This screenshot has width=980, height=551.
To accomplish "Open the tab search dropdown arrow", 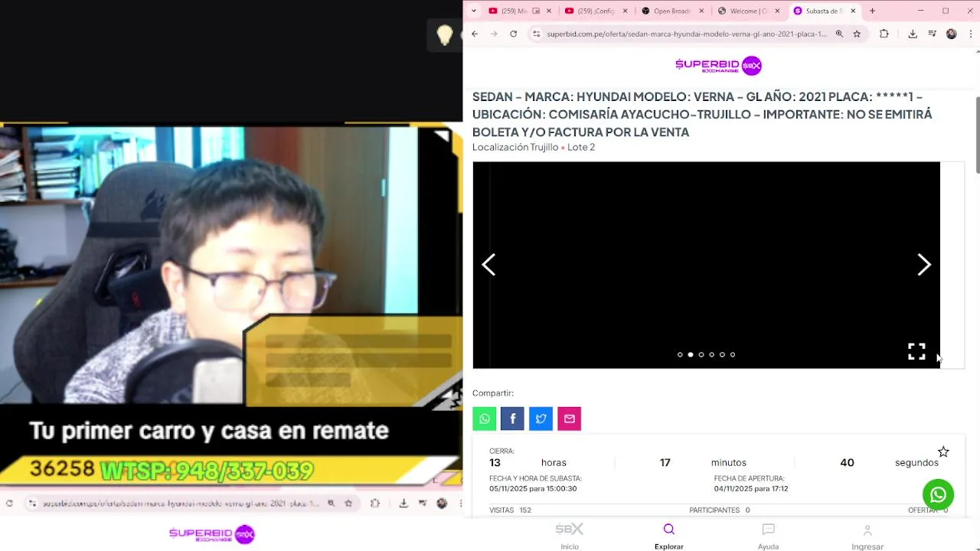I will pyautogui.click(x=473, y=11).
